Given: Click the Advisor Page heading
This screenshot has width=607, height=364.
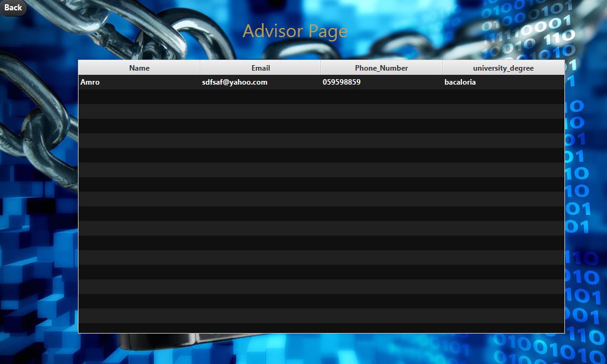Looking at the screenshot, I should 295,32.
